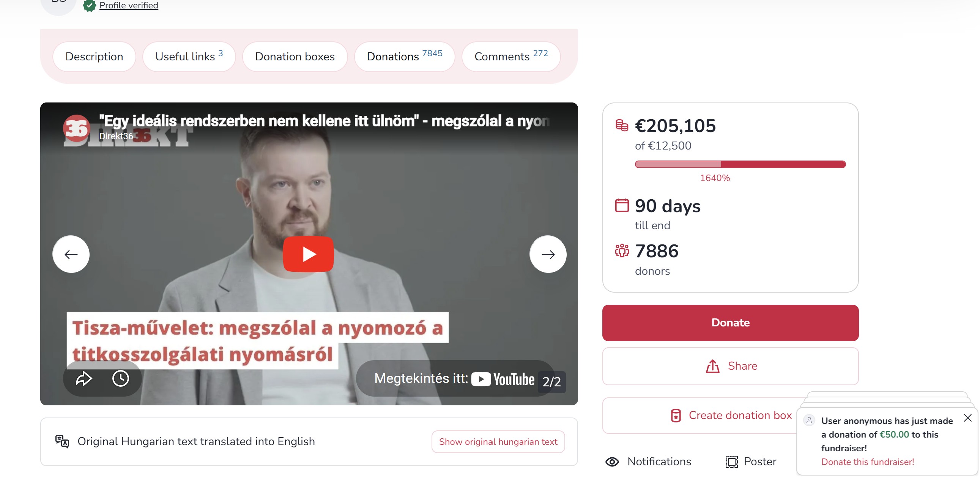The image size is (980, 482).
Task: Click the Share button
Action: pyautogui.click(x=730, y=365)
